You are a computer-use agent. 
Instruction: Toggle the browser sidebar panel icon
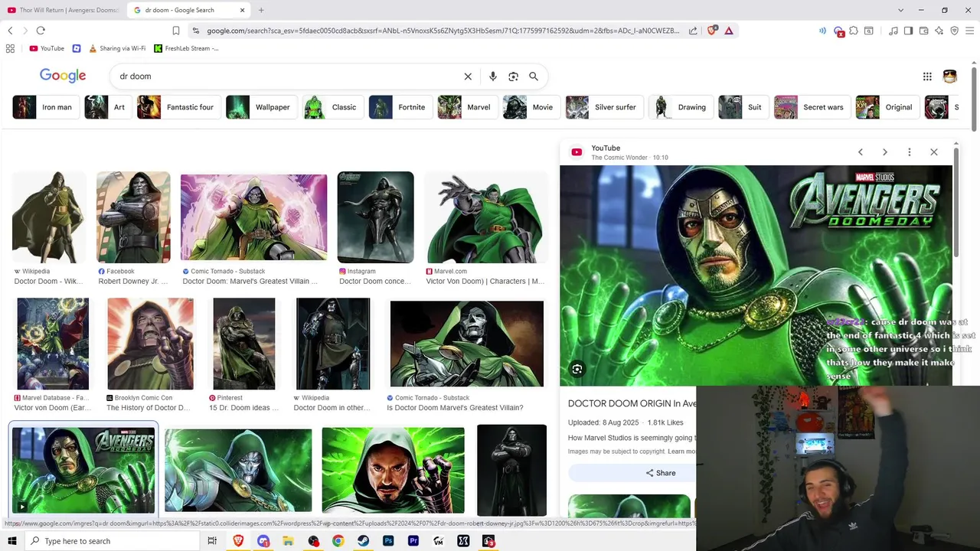point(908,31)
